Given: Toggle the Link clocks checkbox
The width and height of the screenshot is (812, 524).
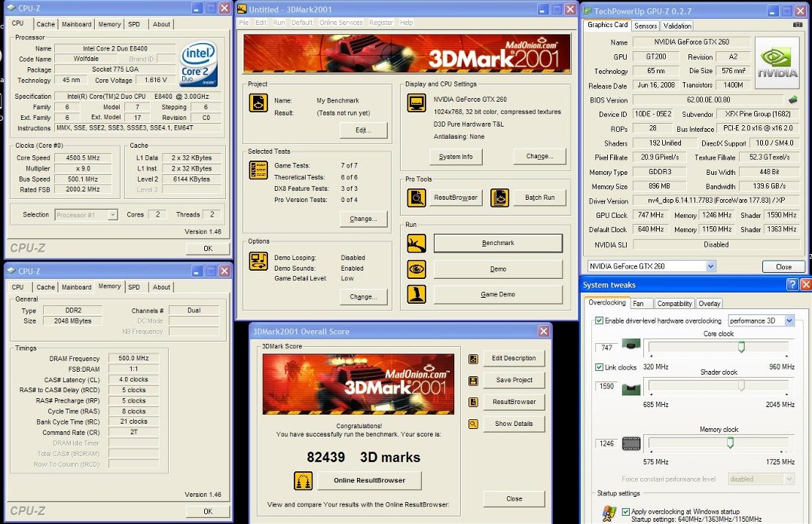Looking at the screenshot, I should (x=599, y=367).
